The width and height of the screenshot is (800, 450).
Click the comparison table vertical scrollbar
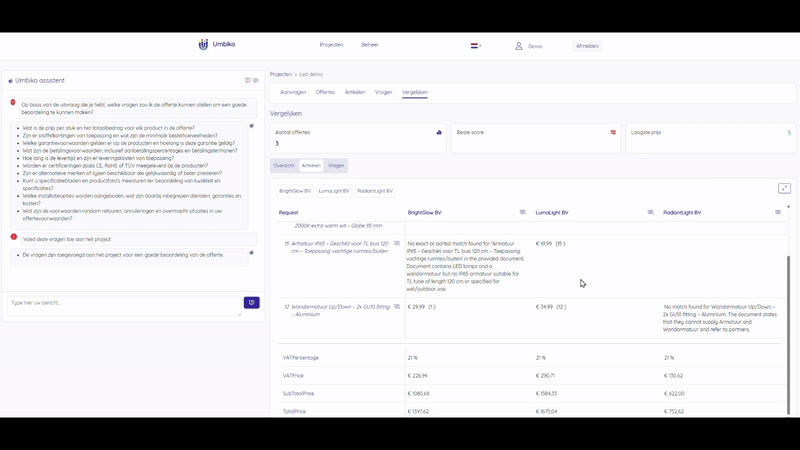788,335
